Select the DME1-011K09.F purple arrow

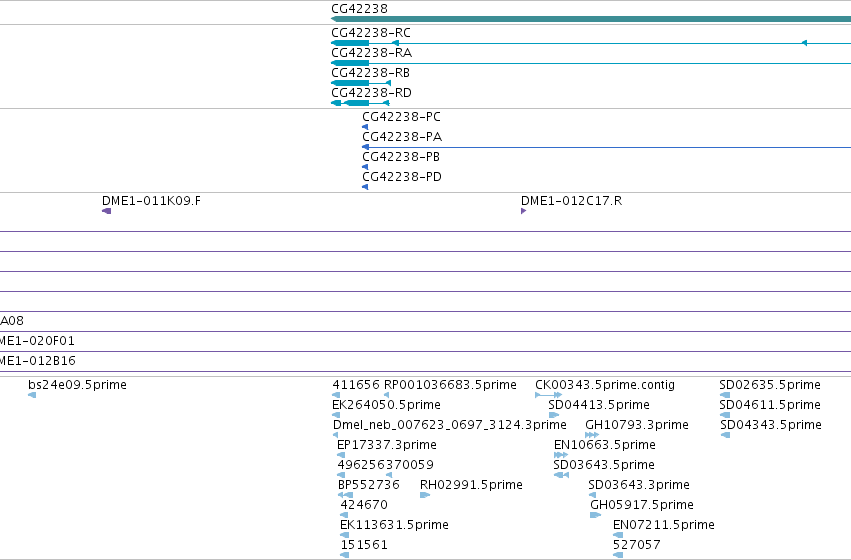[106, 211]
